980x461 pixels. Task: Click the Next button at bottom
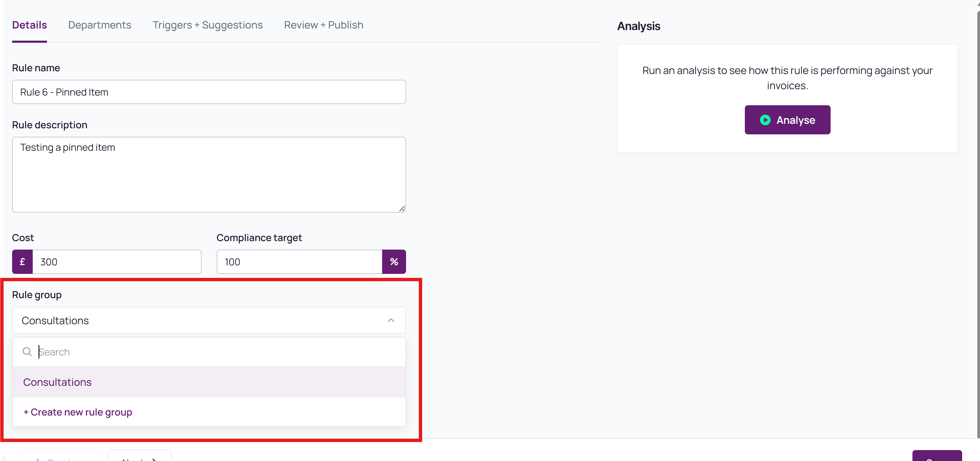pos(140,456)
